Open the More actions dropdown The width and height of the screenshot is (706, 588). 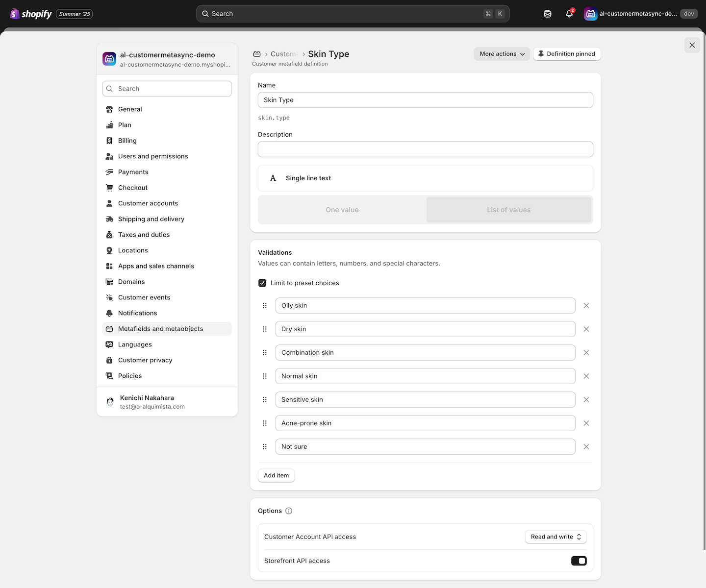pos(502,54)
